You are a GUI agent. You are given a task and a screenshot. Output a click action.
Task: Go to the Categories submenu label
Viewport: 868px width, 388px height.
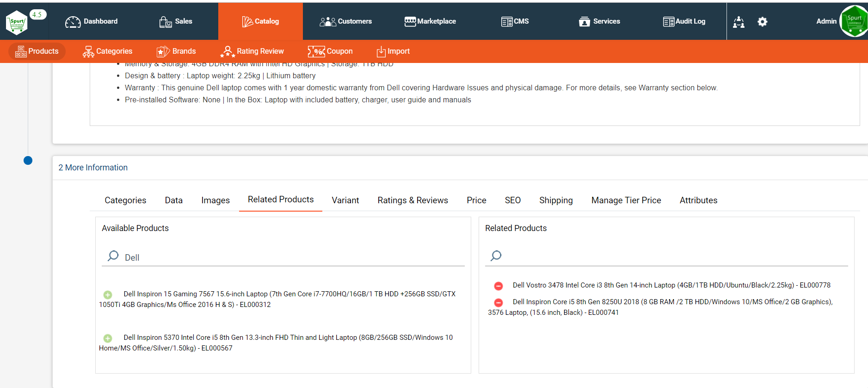pos(114,51)
